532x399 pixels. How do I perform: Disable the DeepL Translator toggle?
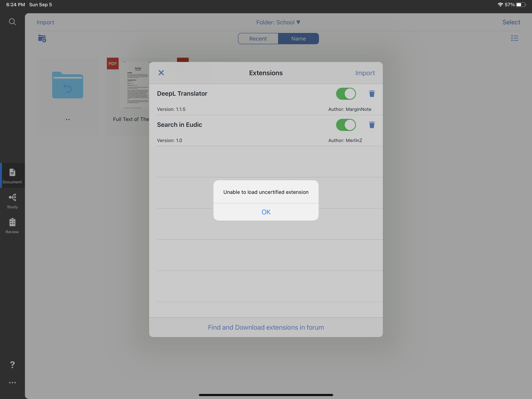coord(346,94)
